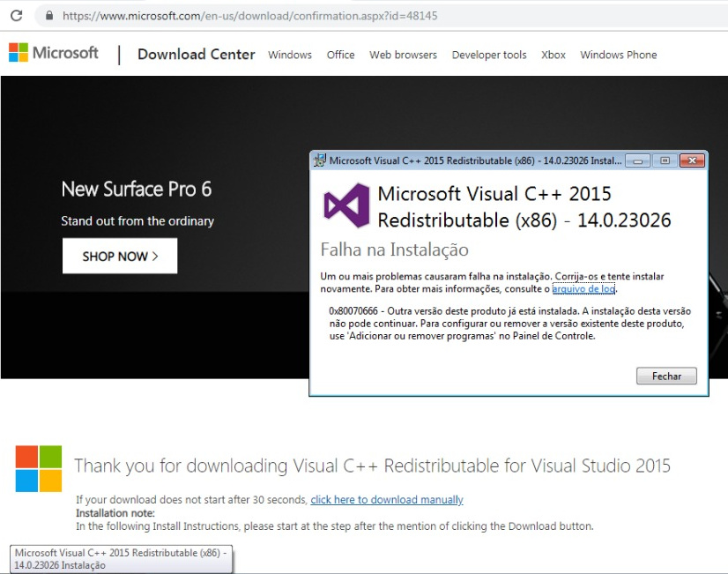Open the Windows navigation menu item
The width and height of the screenshot is (728, 574).
290,55
